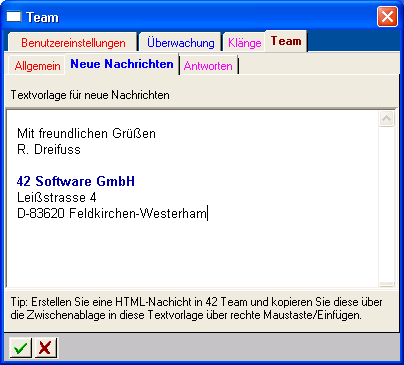Click inside the message template text area

click(x=192, y=199)
